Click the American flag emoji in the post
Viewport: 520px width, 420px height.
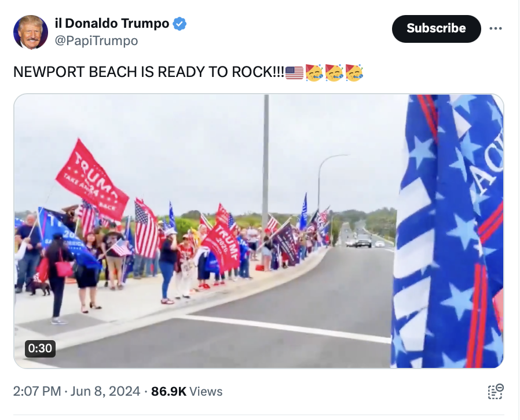(294, 72)
